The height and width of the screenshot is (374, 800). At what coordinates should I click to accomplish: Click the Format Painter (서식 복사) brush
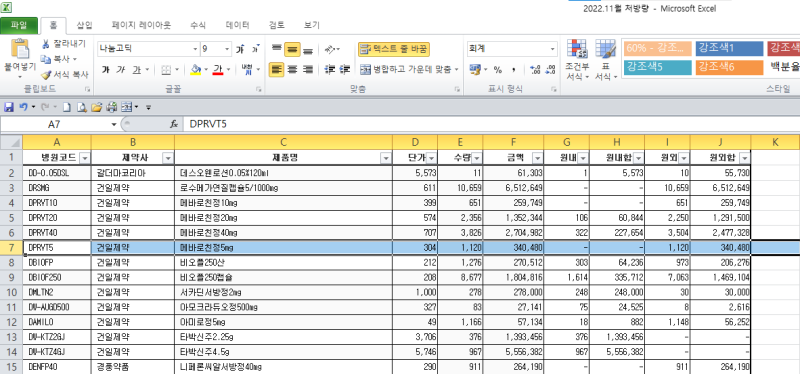pos(64,74)
